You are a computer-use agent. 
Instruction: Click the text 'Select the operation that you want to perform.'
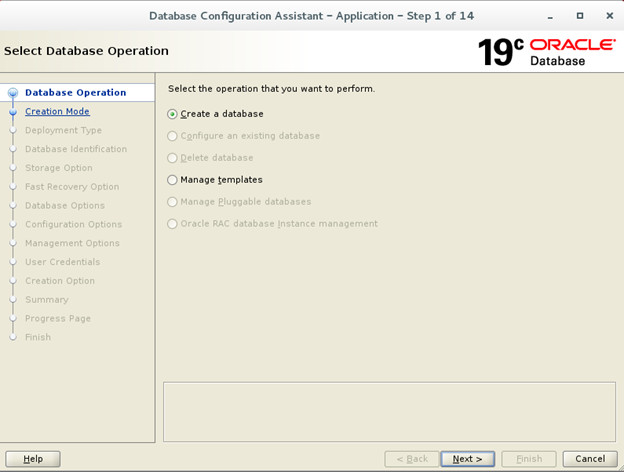pos(271,89)
